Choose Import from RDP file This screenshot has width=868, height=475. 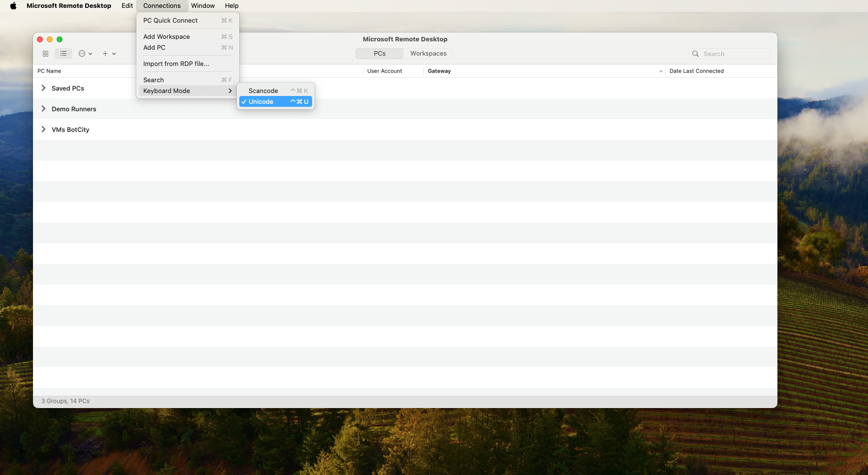pyautogui.click(x=188, y=63)
